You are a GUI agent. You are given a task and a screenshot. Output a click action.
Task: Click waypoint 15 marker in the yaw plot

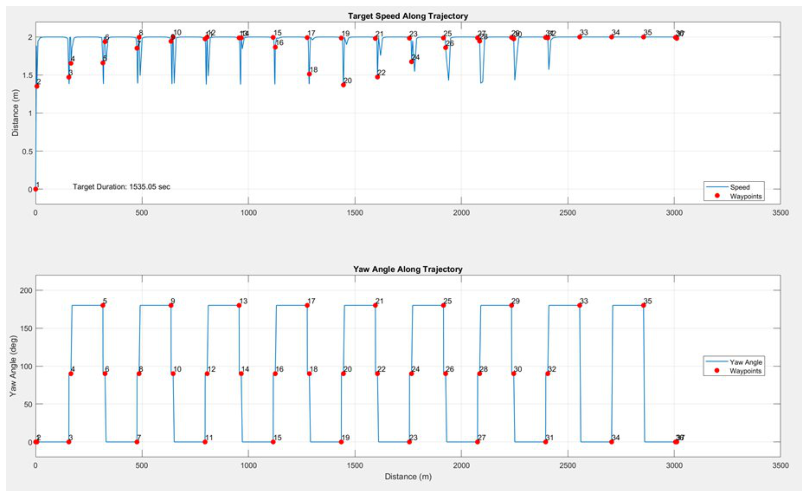273,441
